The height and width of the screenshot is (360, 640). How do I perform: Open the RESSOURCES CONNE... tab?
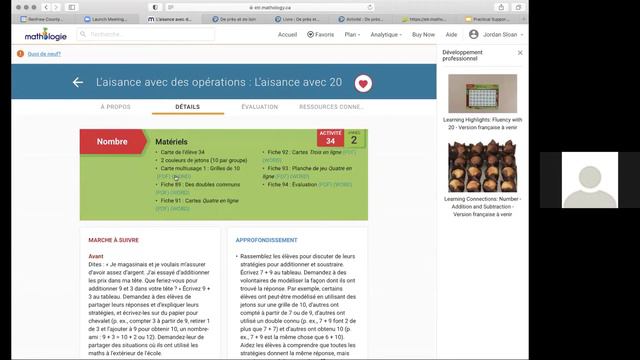[x=331, y=107]
